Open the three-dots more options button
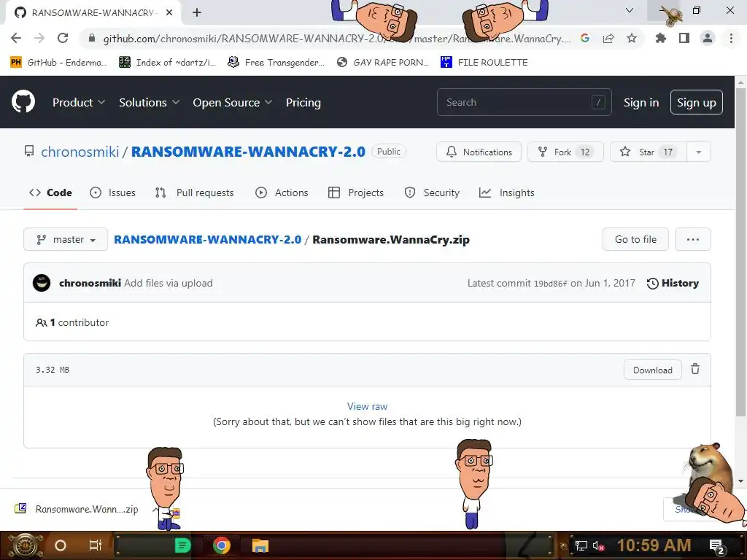The height and width of the screenshot is (560, 747). [x=693, y=239]
